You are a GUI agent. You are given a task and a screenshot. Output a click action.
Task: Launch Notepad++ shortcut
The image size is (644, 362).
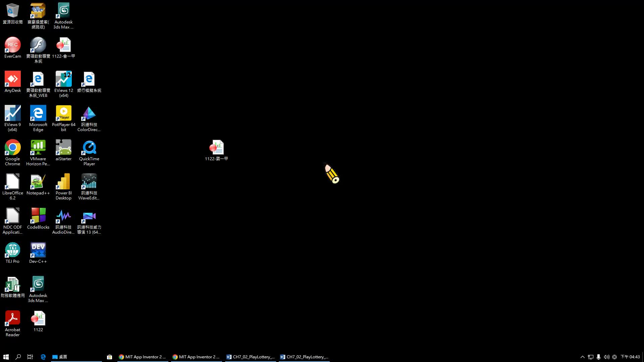[x=38, y=184]
